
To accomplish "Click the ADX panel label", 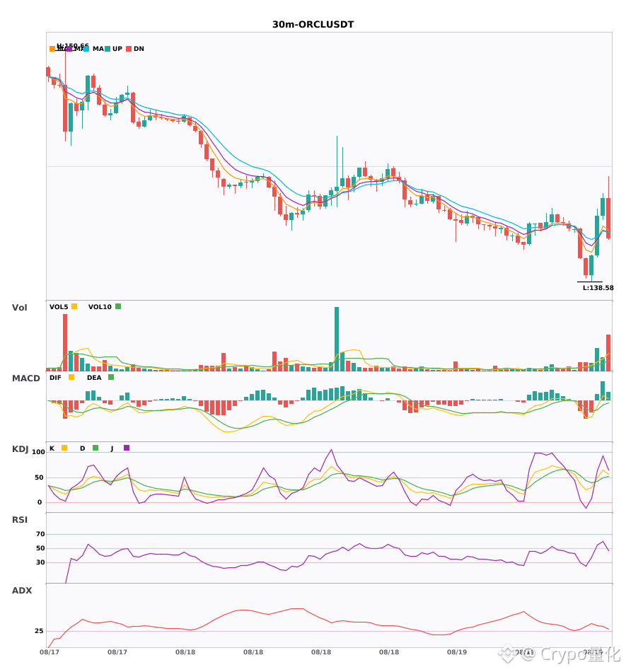I will point(22,591).
